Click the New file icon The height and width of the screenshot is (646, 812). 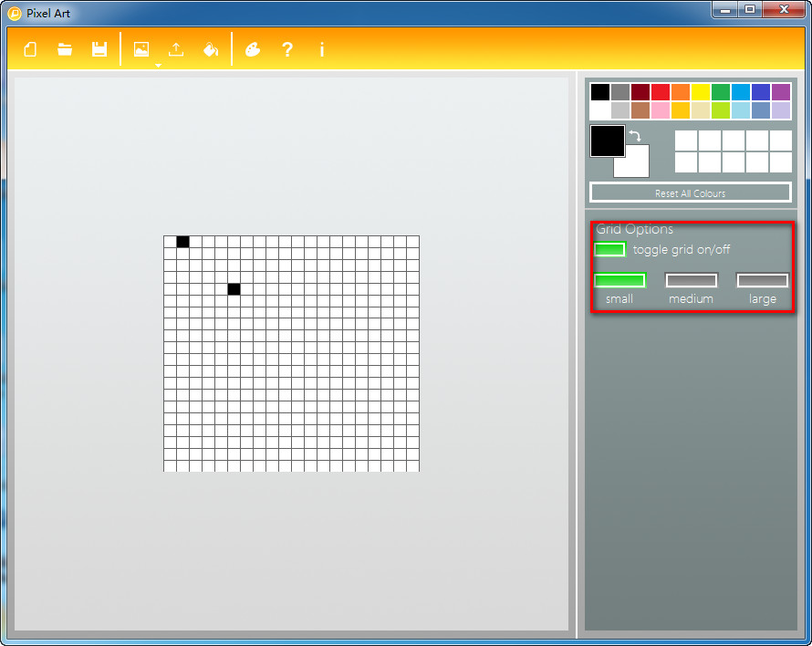[x=30, y=49]
